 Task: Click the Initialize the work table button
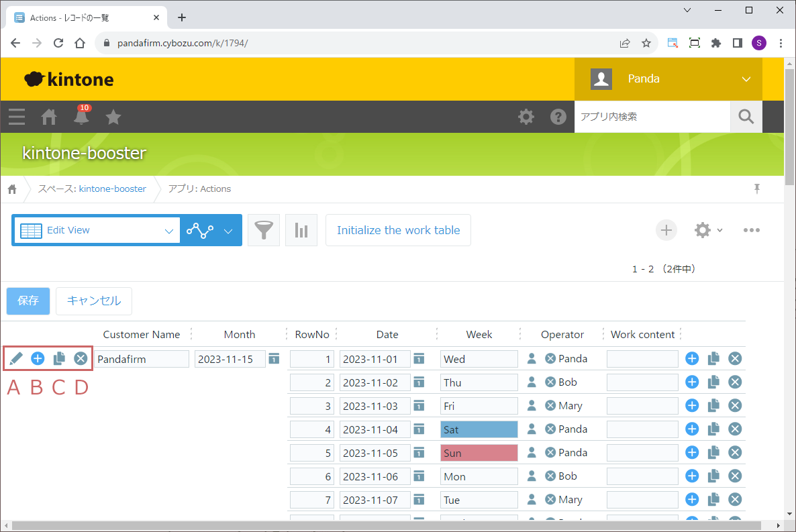click(x=398, y=231)
